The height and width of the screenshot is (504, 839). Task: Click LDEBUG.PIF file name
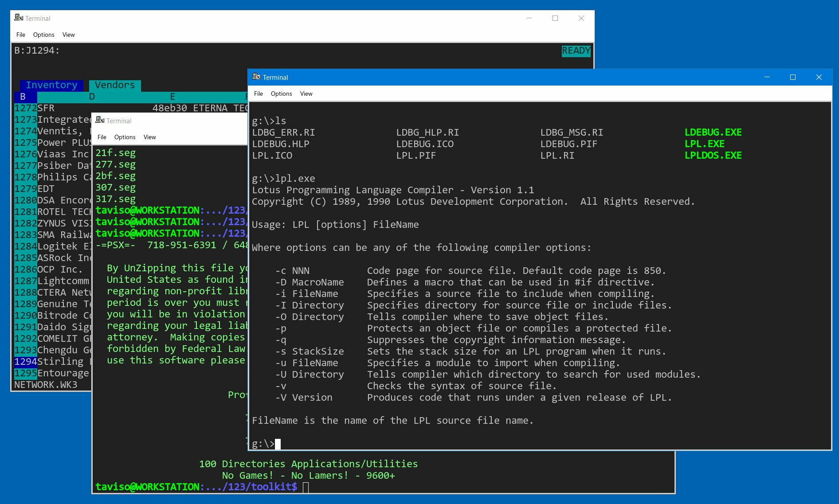click(569, 144)
